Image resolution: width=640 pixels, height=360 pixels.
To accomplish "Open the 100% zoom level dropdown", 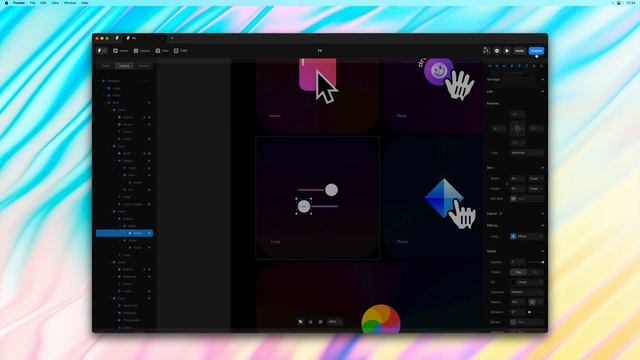I will pyautogui.click(x=335, y=322).
